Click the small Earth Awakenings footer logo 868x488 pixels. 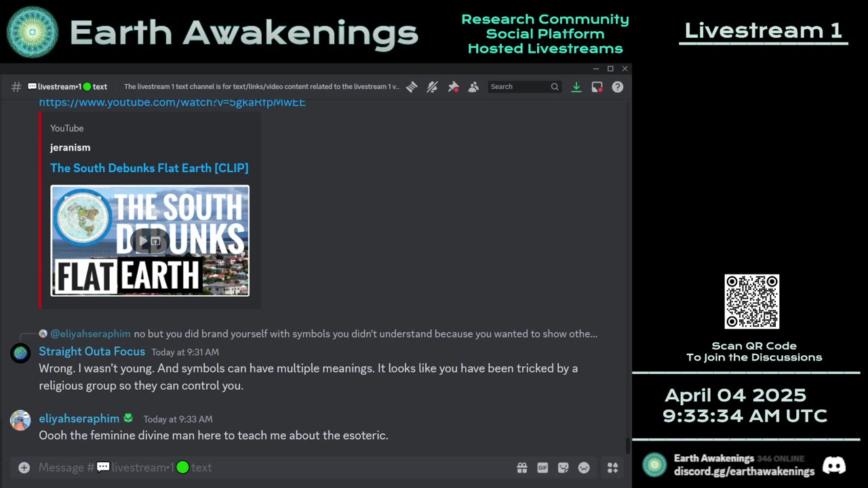654,465
